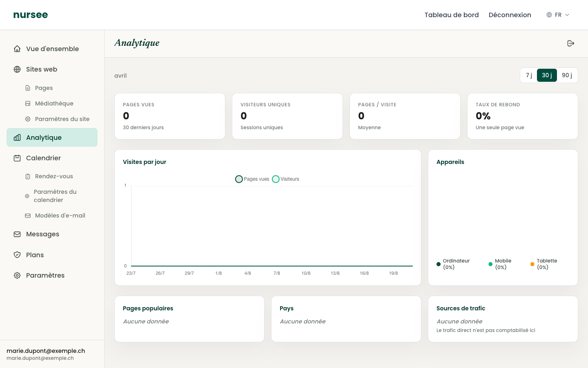Click the clipboard icon next to Rendez-vous
Viewport: 588px width, 368px height.
coord(28,176)
